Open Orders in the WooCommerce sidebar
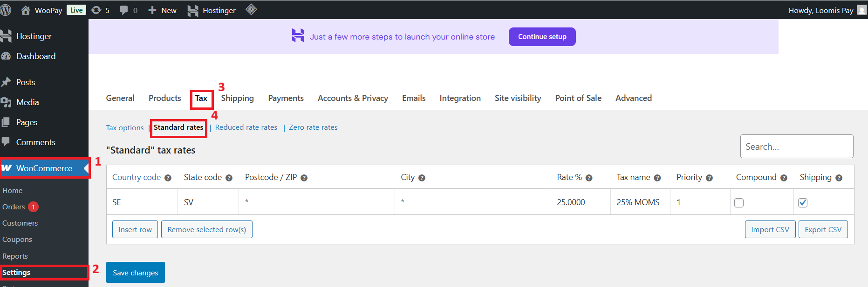This screenshot has height=287, width=868. 14,207
